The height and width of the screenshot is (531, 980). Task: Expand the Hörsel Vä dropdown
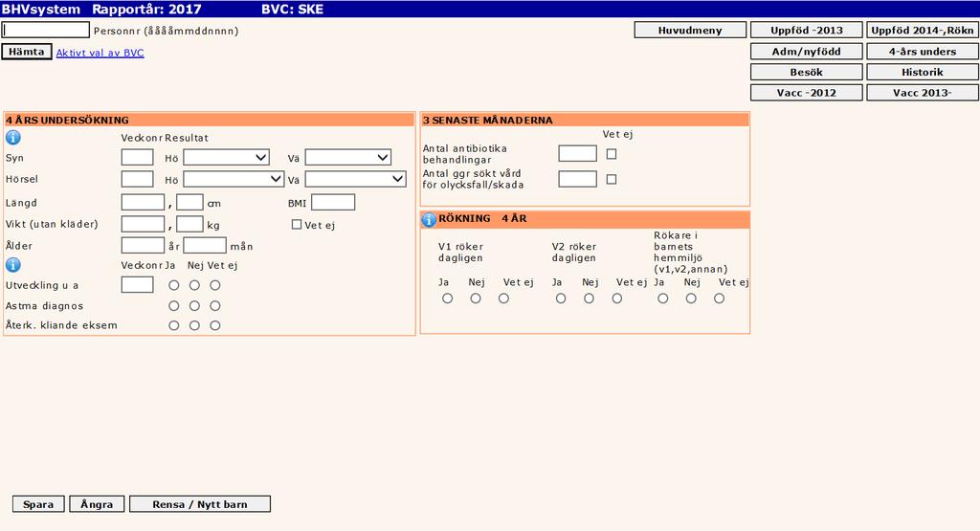356,179
